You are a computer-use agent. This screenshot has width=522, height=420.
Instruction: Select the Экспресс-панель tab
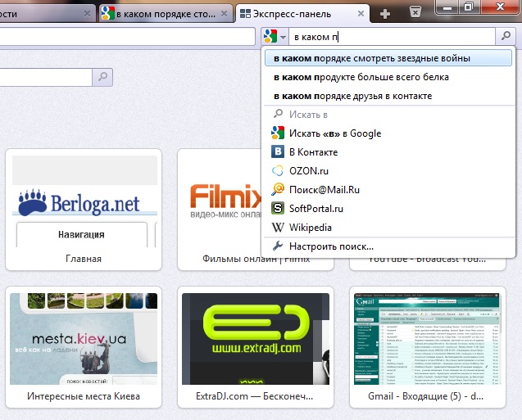tap(302, 14)
